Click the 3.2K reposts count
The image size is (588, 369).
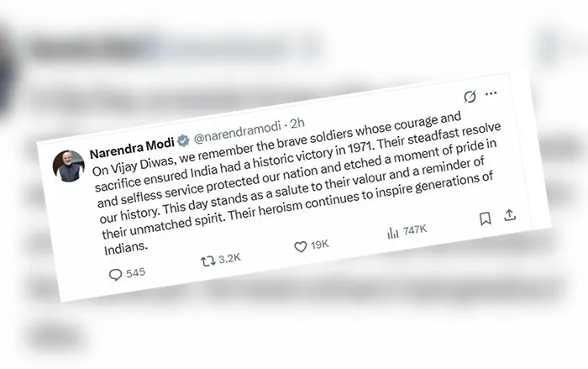[x=228, y=259]
